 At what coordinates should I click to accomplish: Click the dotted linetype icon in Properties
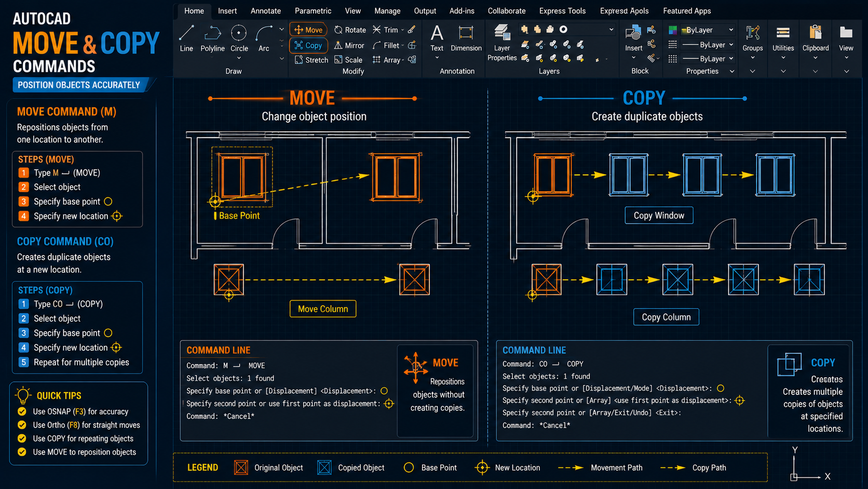tap(673, 59)
